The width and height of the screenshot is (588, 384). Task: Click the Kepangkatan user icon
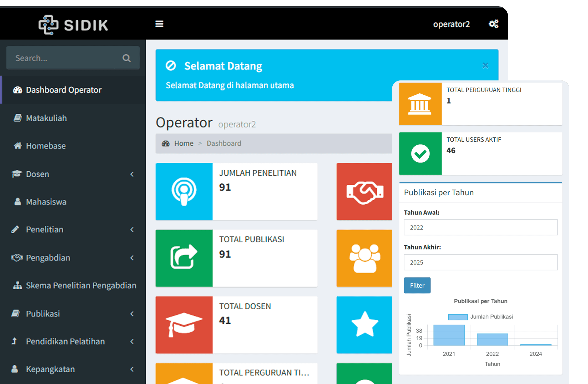tap(15, 369)
